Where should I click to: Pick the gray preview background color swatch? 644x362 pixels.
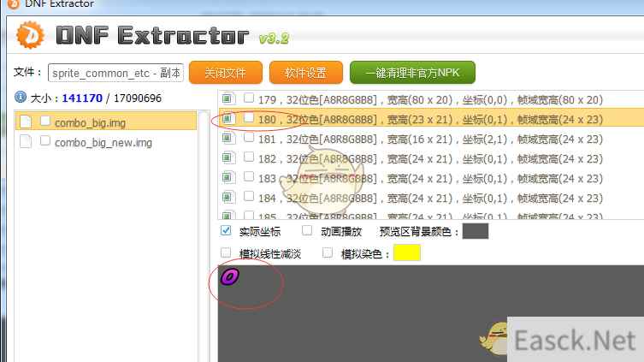[476, 231]
